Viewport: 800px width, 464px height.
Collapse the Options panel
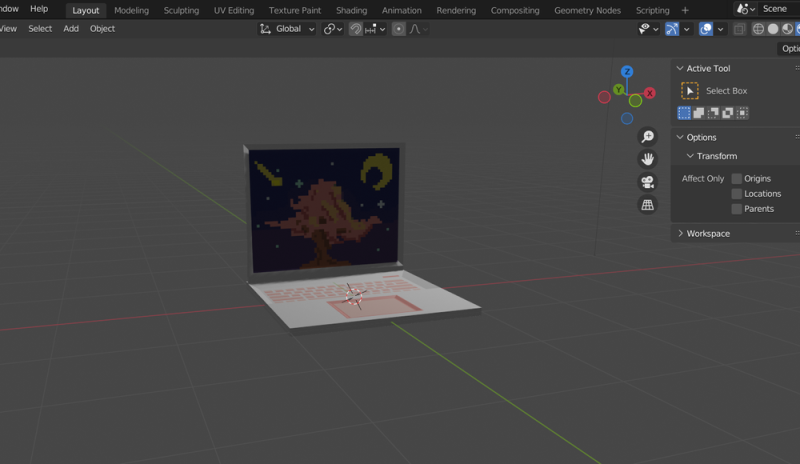click(x=680, y=137)
